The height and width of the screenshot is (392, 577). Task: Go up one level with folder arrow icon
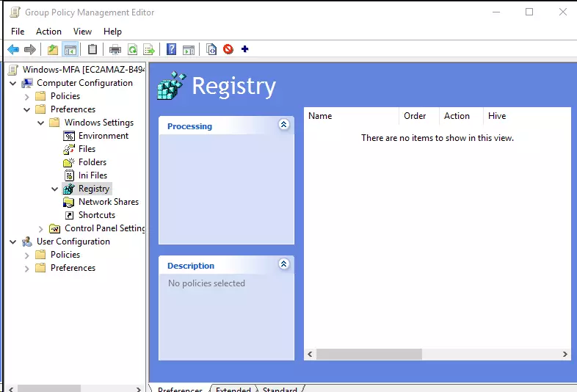click(53, 49)
